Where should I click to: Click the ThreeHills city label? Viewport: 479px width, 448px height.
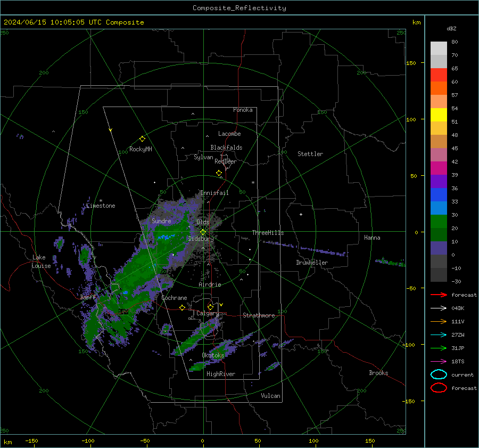coord(268,233)
